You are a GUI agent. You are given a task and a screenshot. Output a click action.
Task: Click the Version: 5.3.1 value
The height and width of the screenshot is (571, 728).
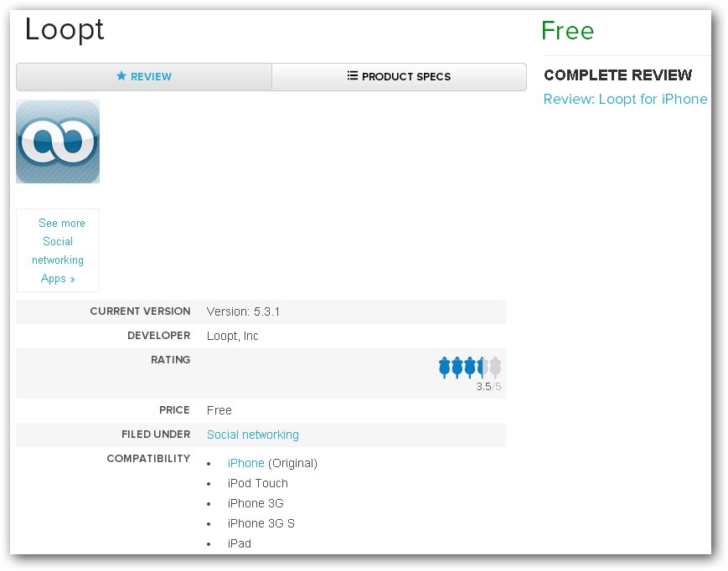(x=243, y=311)
